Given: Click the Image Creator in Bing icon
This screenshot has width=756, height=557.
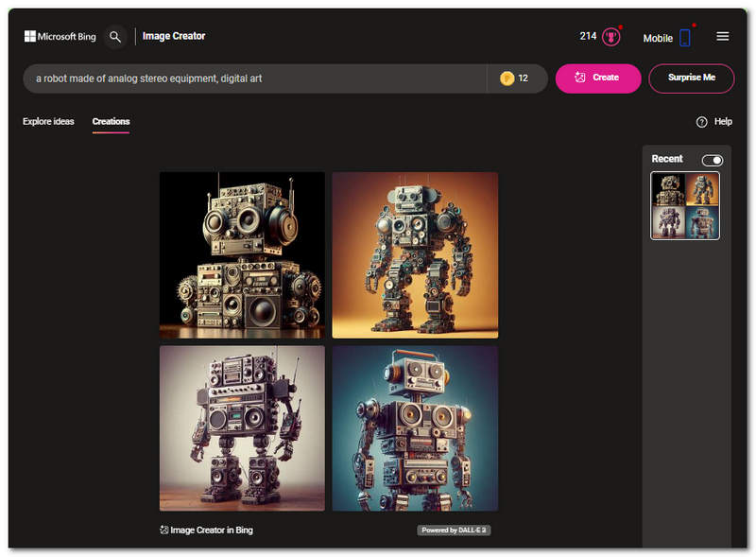Looking at the screenshot, I should tap(164, 531).
